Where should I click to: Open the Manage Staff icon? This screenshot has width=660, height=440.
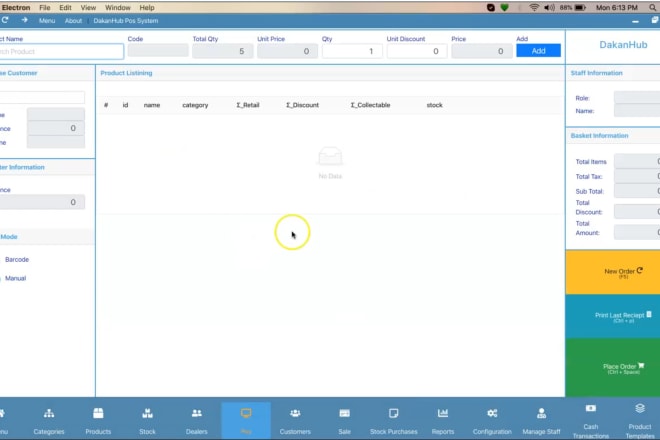(x=541, y=414)
